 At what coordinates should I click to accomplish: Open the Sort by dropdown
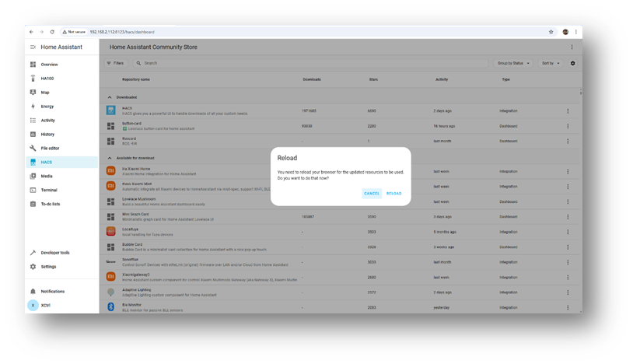tap(551, 63)
